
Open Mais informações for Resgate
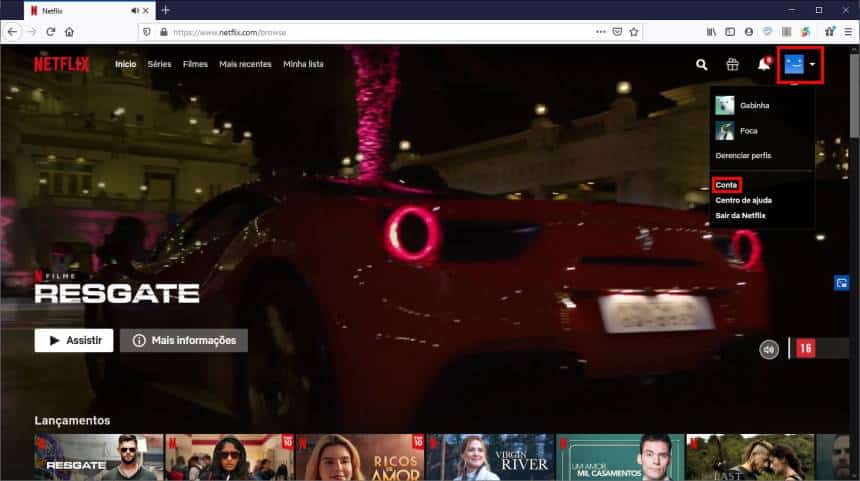[184, 341]
